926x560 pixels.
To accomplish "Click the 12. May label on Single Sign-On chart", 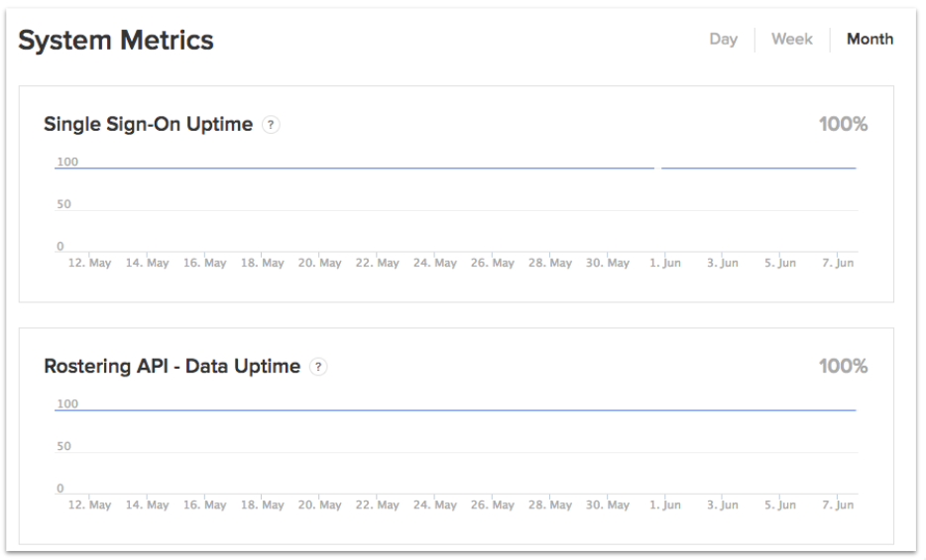I will (x=89, y=264).
